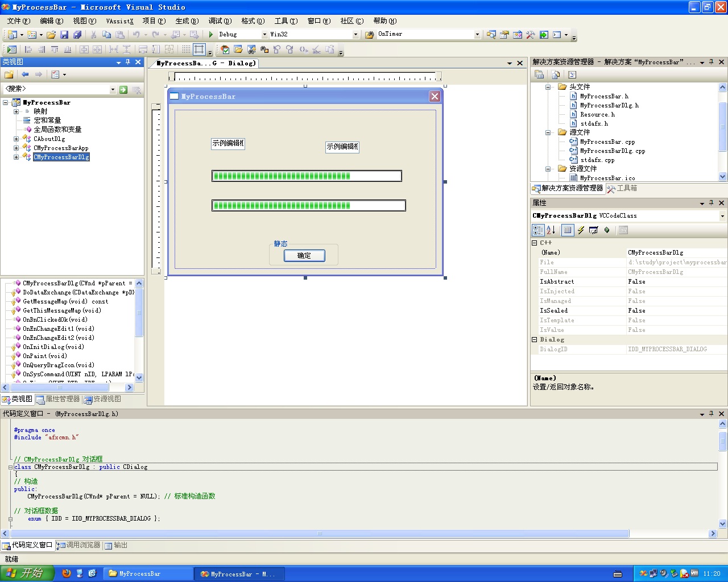Click the Properties page icon in Properties

tap(623, 230)
